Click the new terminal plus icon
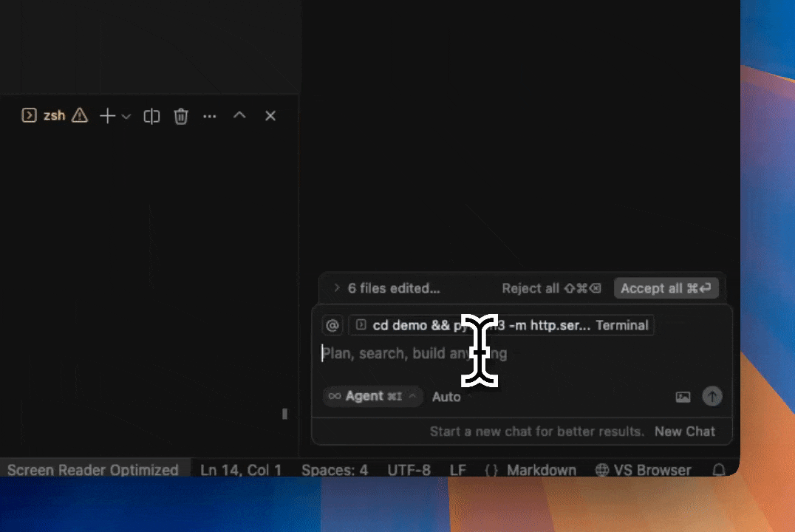Image resolution: width=795 pixels, height=532 pixels. click(x=108, y=116)
